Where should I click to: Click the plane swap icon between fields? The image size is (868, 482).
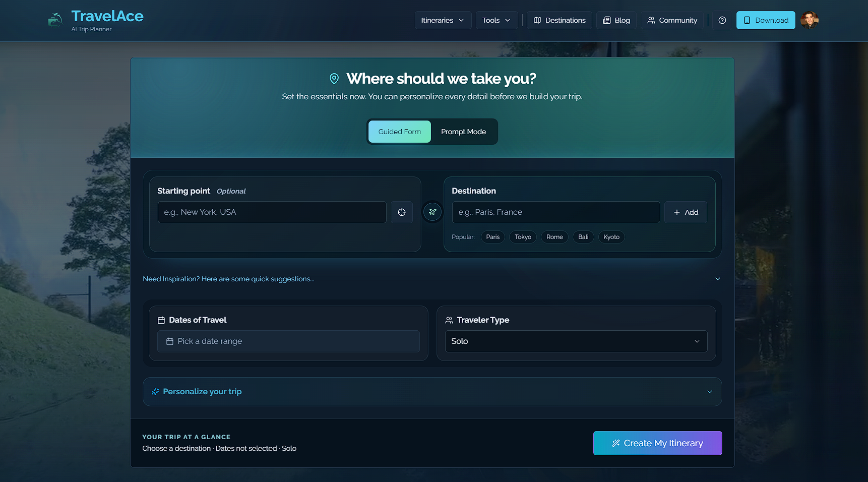pos(432,212)
